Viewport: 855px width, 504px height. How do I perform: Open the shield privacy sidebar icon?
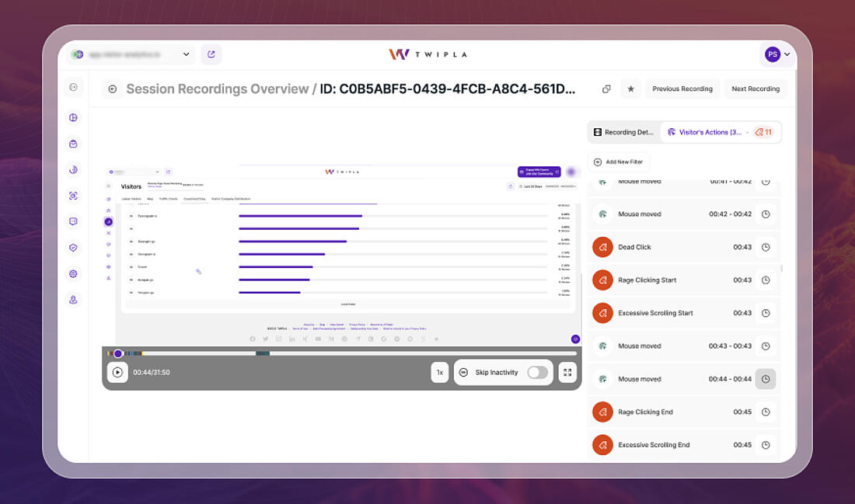click(74, 248)
